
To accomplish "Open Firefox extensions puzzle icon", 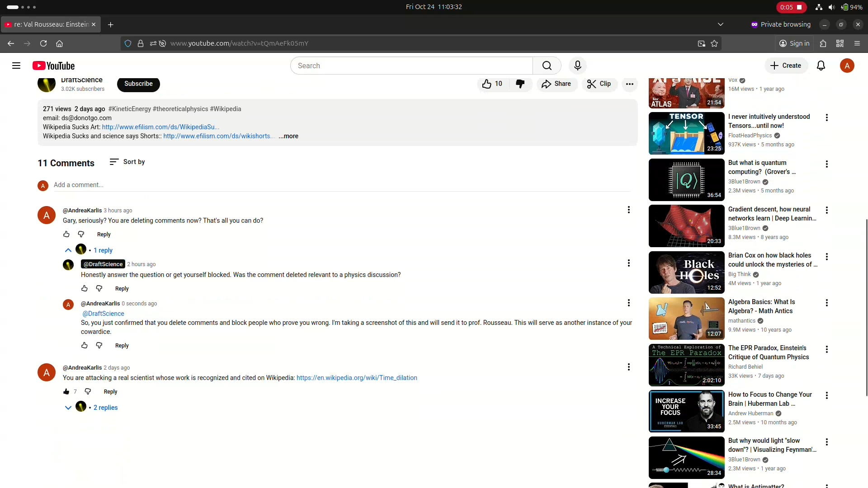I will coord(823,43).
